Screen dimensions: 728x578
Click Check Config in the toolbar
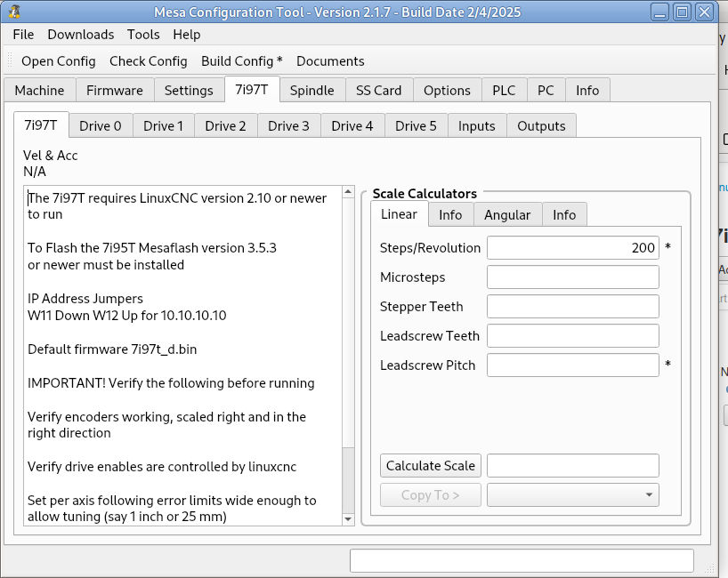(149, 61)
